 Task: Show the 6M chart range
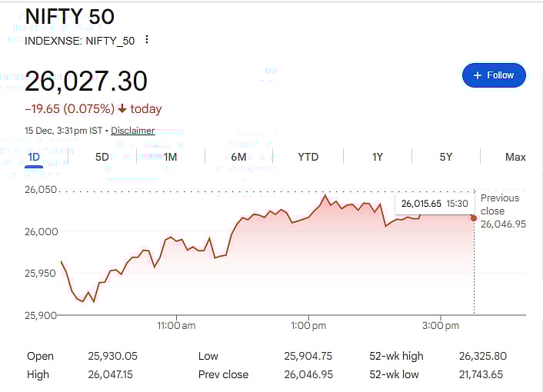pyautogui.click(x=238, y=157)
